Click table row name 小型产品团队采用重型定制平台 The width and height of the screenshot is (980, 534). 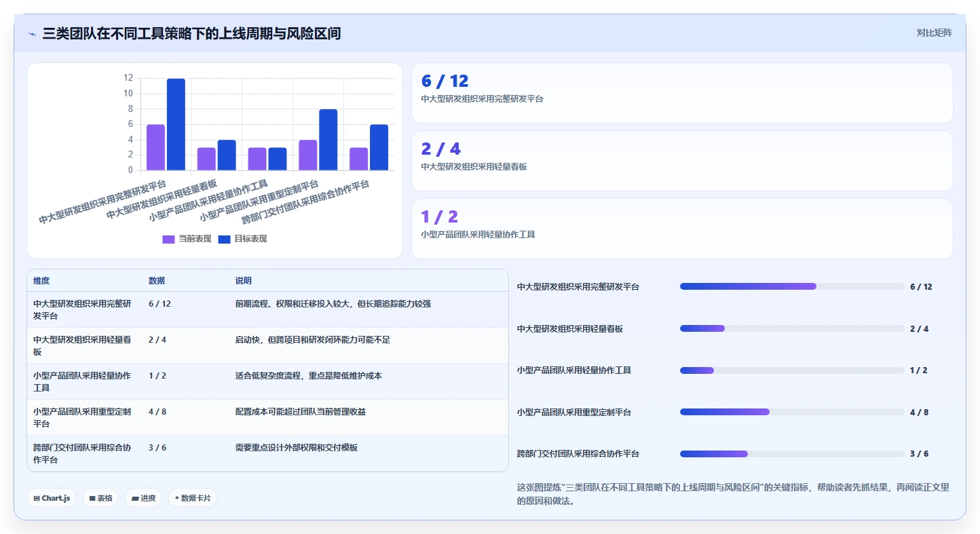tap(82, 418)
